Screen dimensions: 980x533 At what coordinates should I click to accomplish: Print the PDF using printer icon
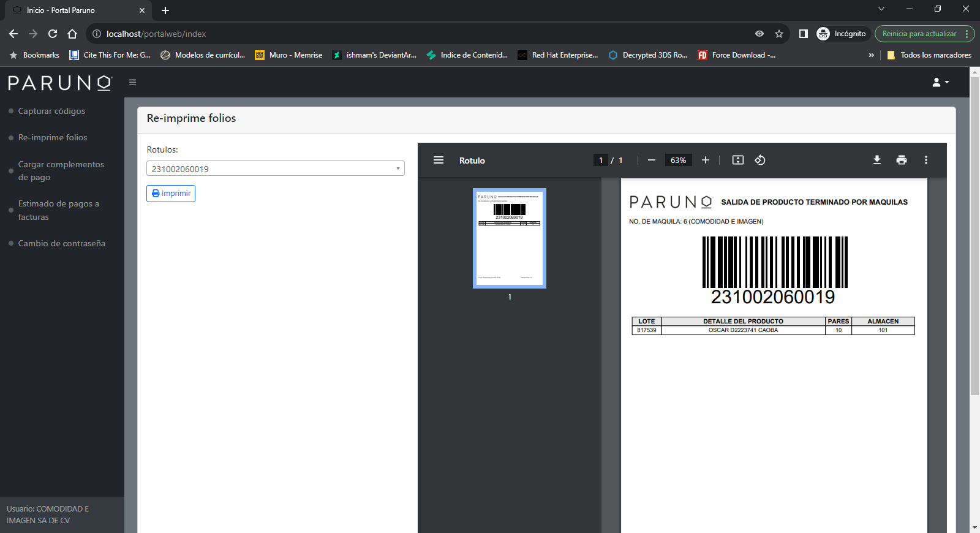902,161
